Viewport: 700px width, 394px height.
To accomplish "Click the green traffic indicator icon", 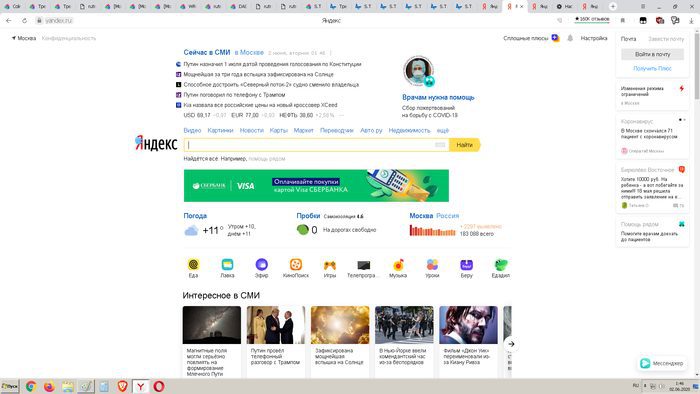I will (303, 230).
